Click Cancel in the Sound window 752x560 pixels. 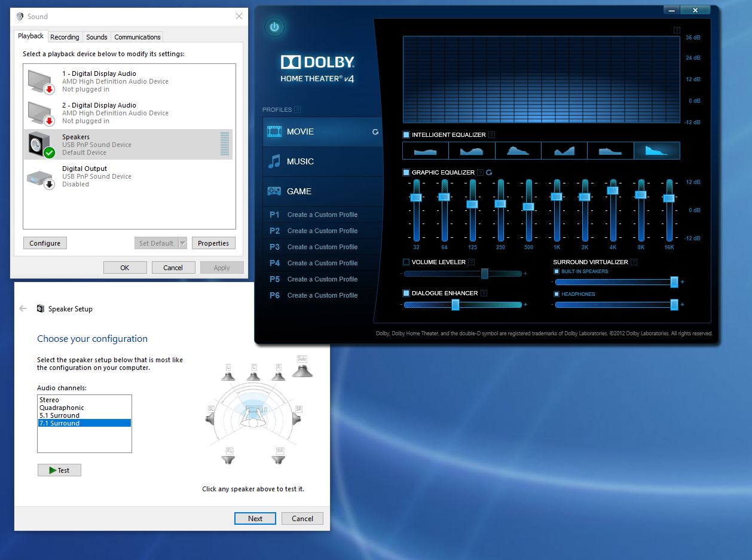coord(173,268)
